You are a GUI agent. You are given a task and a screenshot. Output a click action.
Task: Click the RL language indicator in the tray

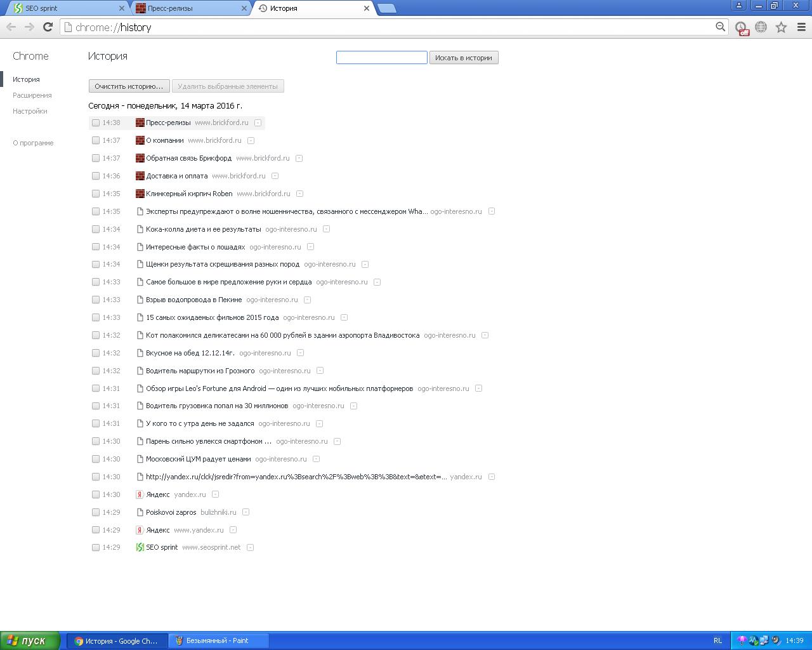coord(717,640)
